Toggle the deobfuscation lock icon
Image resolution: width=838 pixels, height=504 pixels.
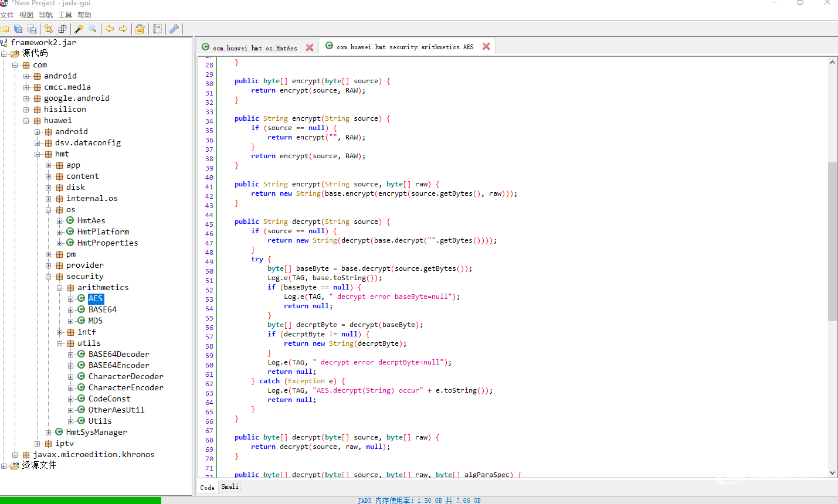tap(140, 29)
